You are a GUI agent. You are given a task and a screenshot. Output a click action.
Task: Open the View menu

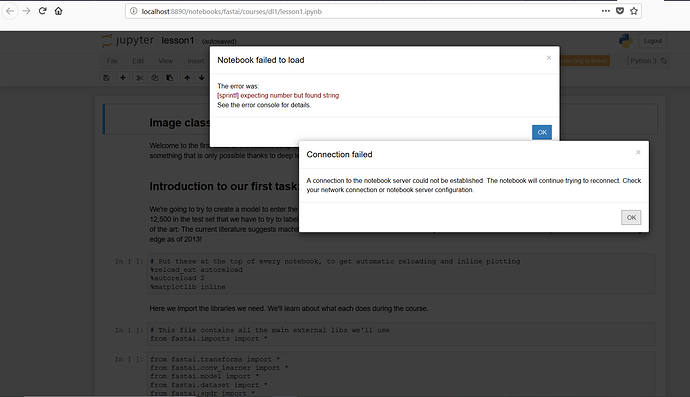pos(165,61)
